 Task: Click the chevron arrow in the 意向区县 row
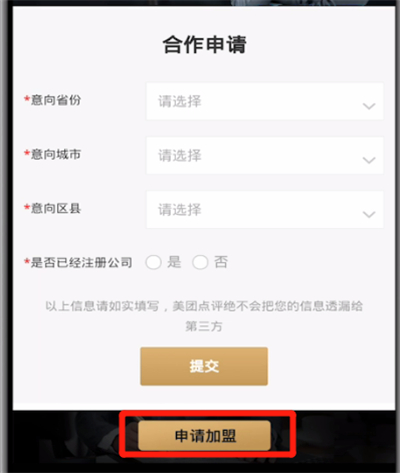[x=369, y=214]
